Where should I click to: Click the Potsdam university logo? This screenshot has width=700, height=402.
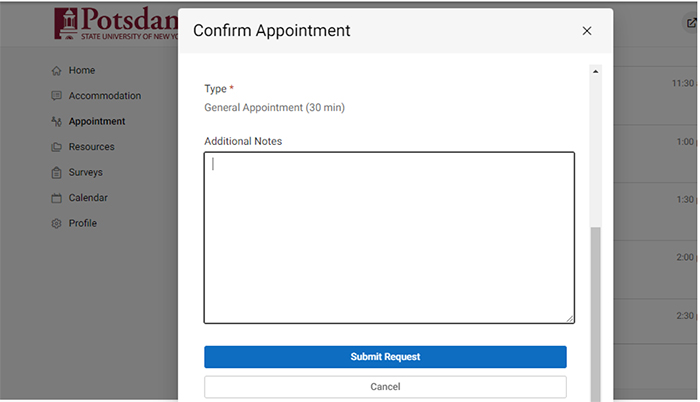[x=116, y=23]
